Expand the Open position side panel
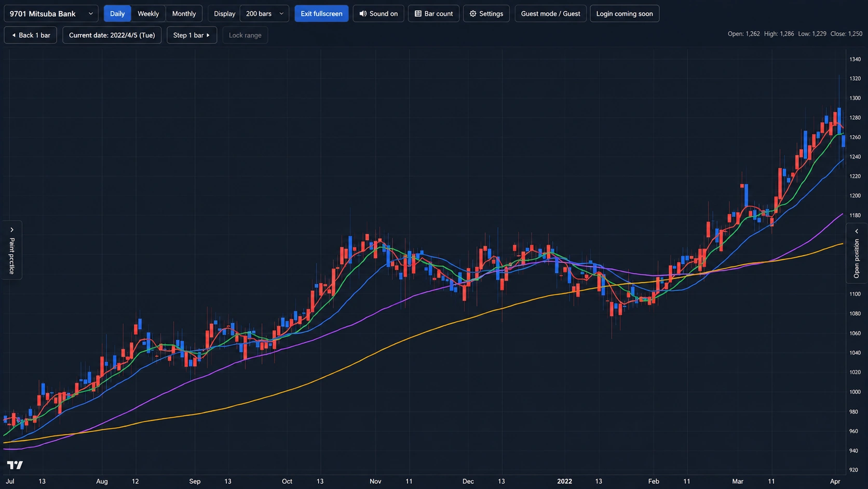868x489 pixels. pos(857,253)
